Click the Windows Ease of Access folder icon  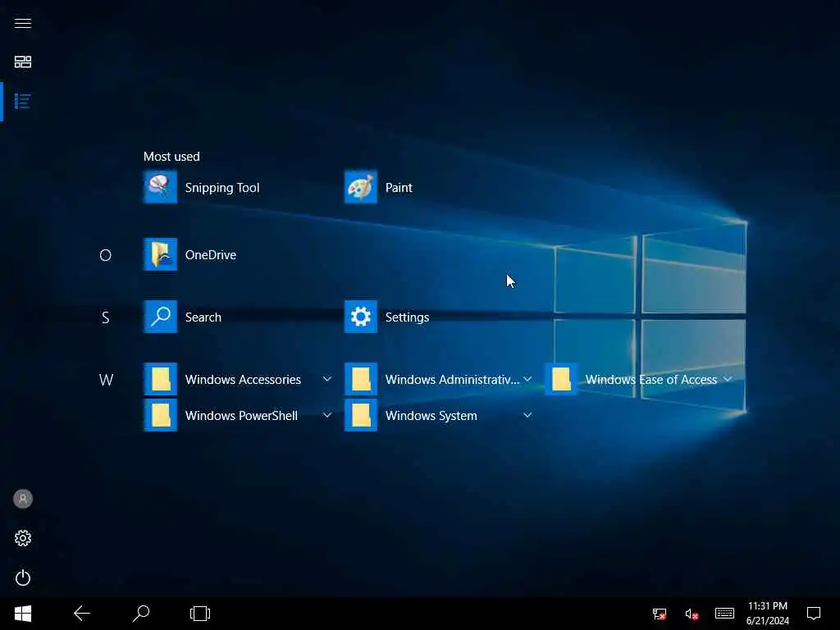coord(561,379)
